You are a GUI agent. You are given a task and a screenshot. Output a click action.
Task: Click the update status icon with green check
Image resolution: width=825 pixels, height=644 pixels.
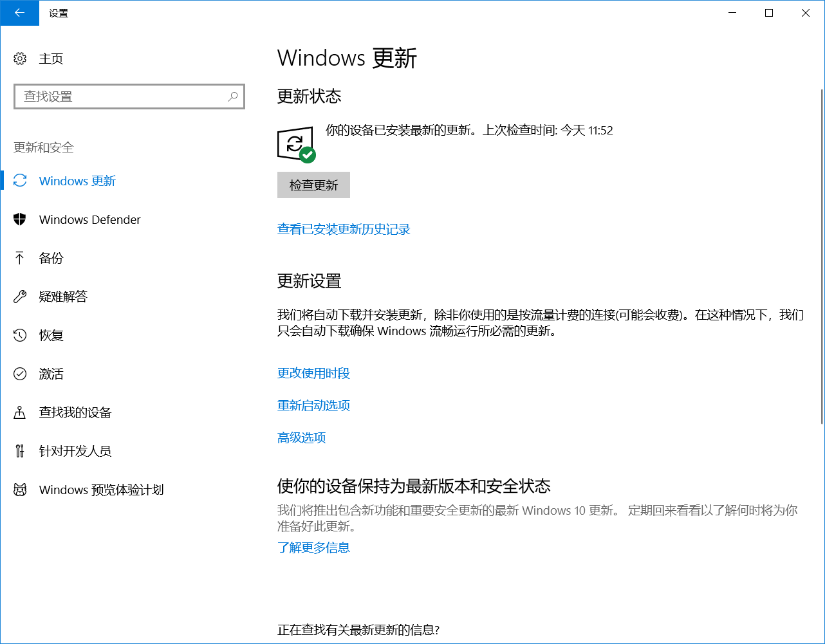296,144
